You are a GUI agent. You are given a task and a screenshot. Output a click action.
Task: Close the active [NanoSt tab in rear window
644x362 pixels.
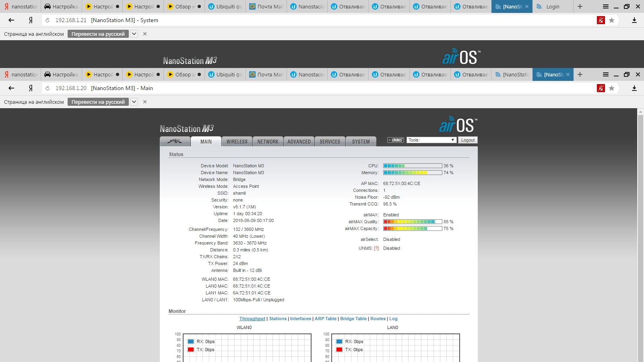point(527,6)
